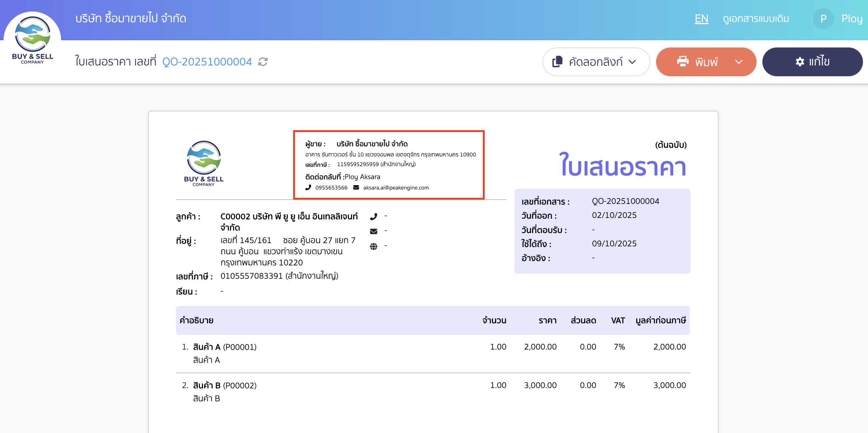
Task: Click the phone icon next to 0955653566
Action: pyautogui.click(x=308, y=187)
